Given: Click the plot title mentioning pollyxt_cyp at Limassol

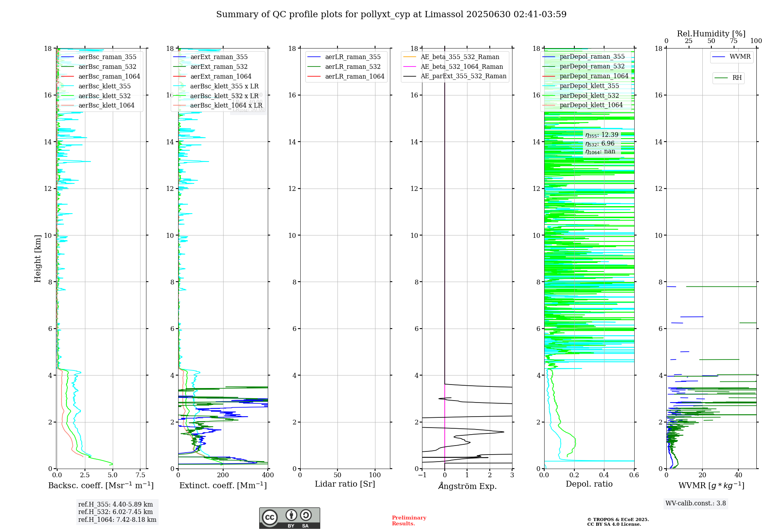Looking at the screenshot, I should (x=391, y=14).
